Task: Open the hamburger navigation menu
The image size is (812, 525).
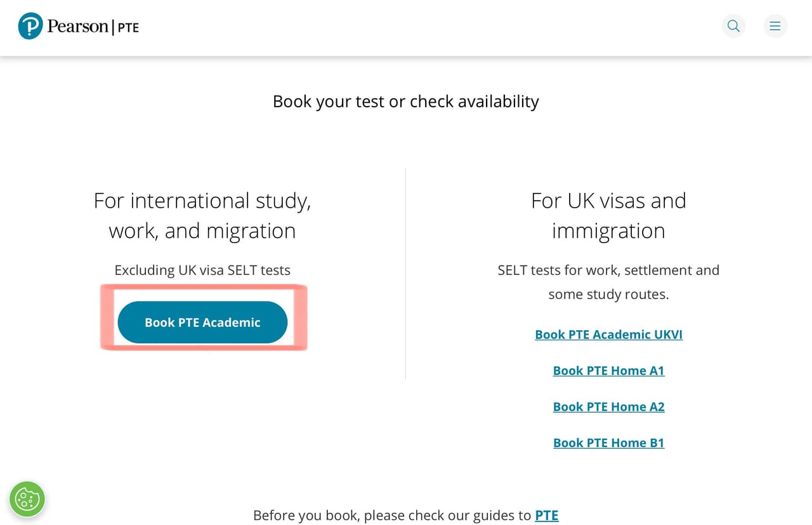Action: [x=775, y=26]
